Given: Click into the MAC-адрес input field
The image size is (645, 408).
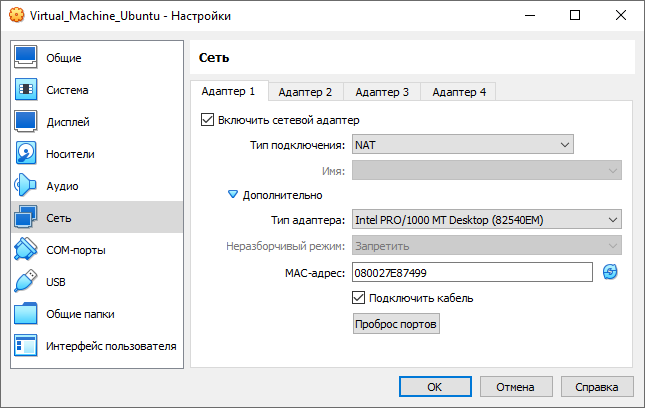Looking at the screenshot, I should [x=472, y=272].
